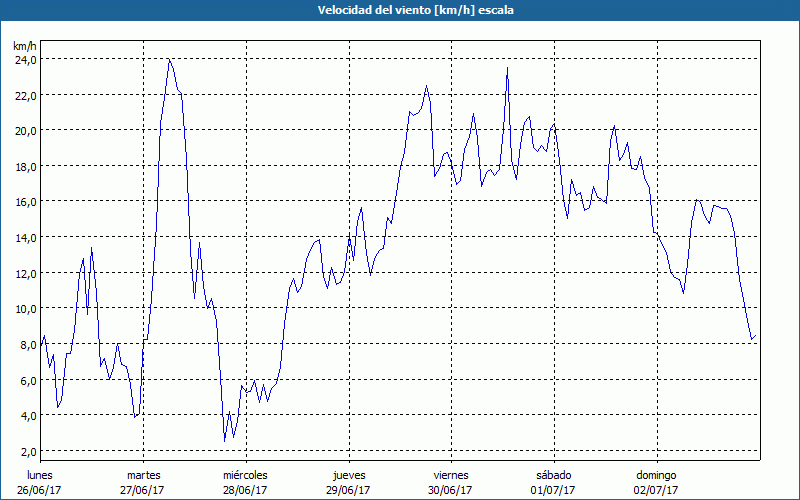800x500 pixels.
Task: Click the 26/06/17 date label
Action: [41, 490]
